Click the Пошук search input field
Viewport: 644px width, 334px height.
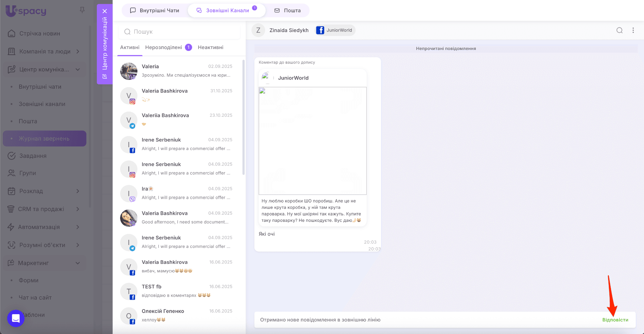(x=179, y=31)
